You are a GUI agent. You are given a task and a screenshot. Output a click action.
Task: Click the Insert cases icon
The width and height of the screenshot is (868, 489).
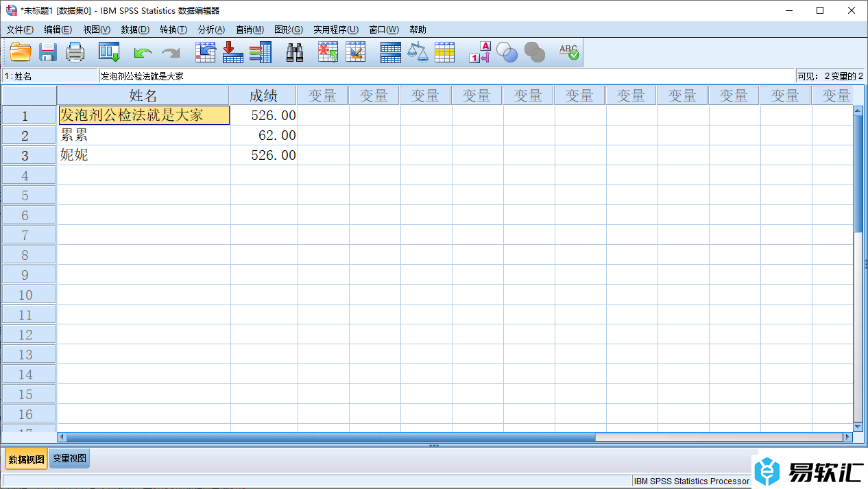click(x=328, y=52)
